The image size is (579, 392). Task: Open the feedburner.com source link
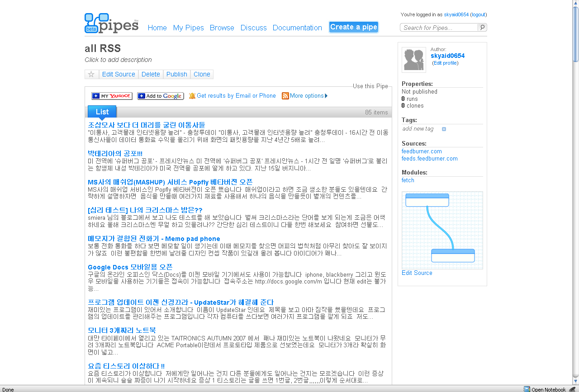pos(422,151)
